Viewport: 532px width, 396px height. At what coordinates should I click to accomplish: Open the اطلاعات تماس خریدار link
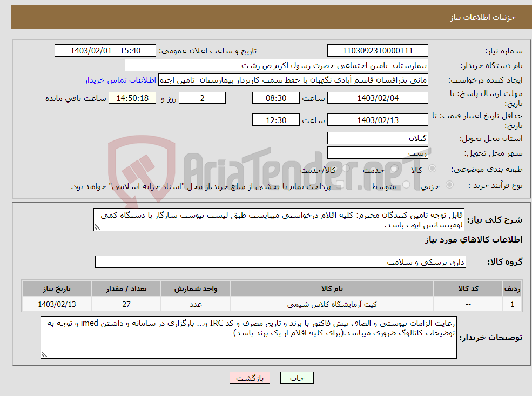(120, 80)
